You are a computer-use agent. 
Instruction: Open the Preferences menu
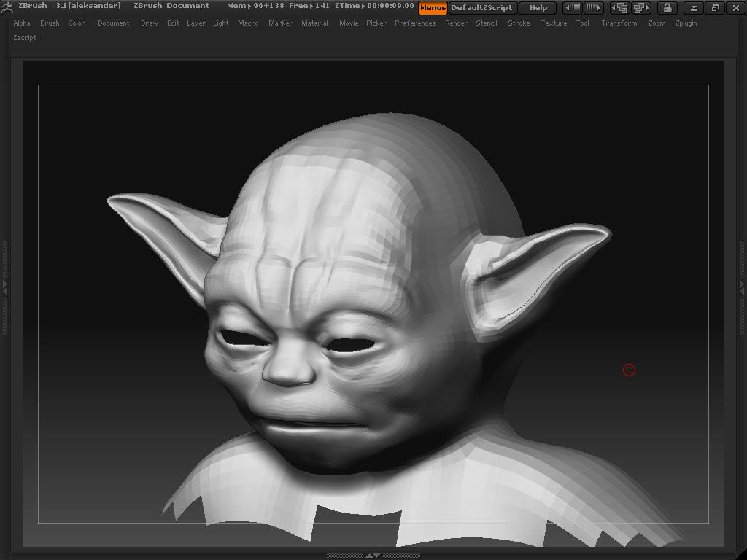[x=415, y=23]
